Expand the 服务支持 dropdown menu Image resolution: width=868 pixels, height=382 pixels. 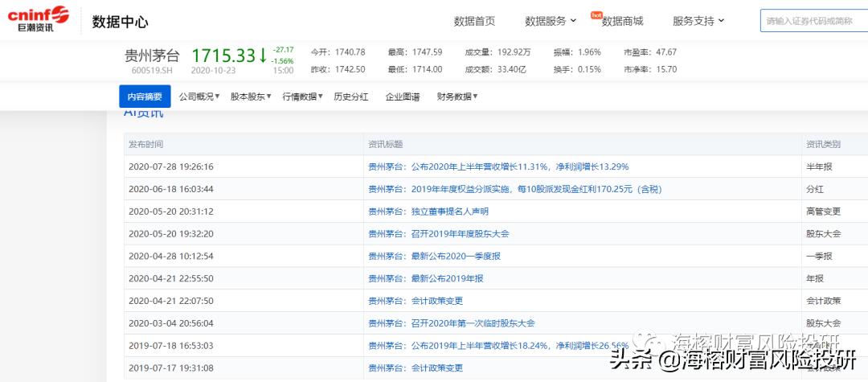tap(698, 21)
